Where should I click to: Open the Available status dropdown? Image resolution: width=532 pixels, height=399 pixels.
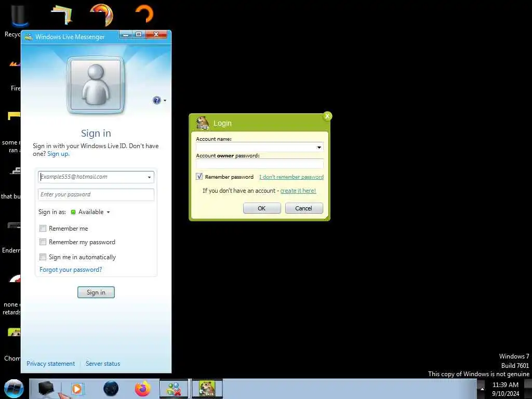tap(90, 212)
